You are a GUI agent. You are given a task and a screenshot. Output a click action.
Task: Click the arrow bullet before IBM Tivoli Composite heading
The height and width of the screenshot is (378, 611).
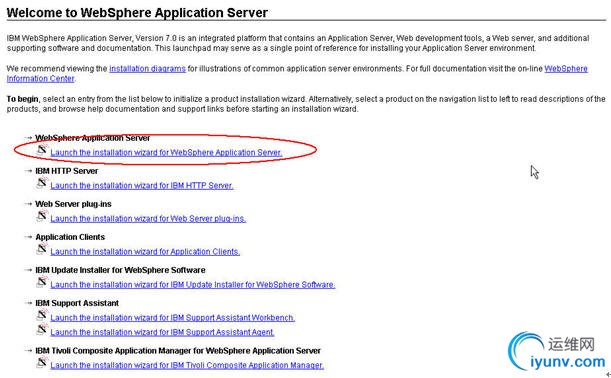coord(28,350)
